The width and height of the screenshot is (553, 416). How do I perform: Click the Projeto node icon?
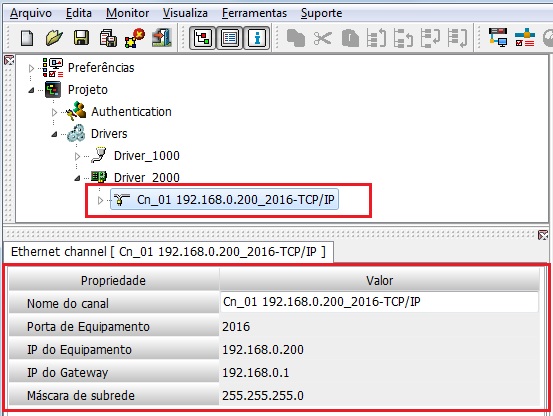click(x=53, y=90)
